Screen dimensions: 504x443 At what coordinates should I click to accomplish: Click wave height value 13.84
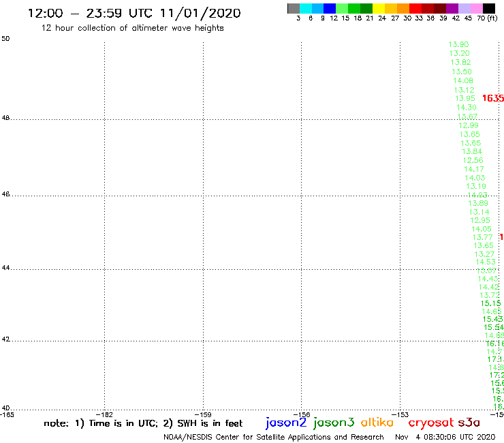tap(472, 151)
